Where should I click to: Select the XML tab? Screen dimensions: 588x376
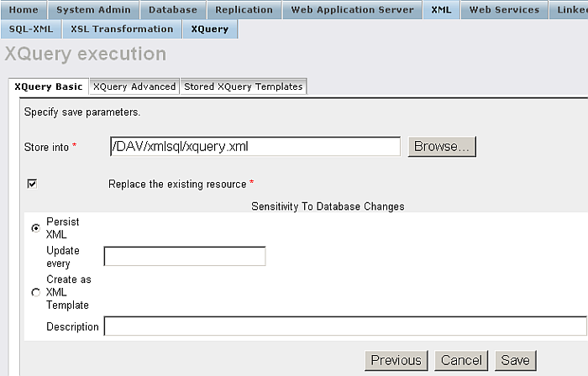[x=441, y=10]
